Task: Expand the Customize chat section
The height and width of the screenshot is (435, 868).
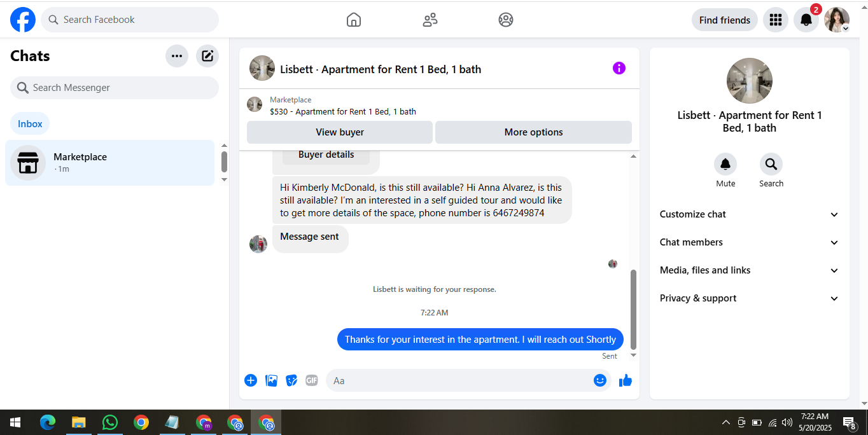Action: pos(750,214)
